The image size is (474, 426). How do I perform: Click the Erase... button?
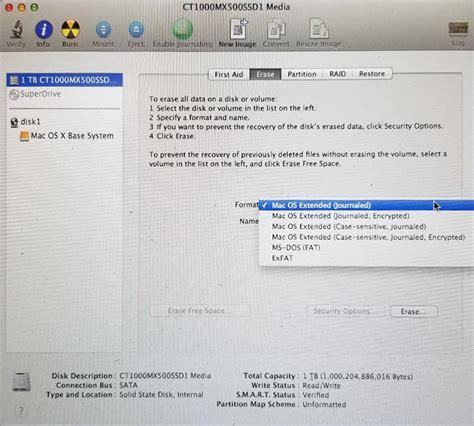click(414, 312)
